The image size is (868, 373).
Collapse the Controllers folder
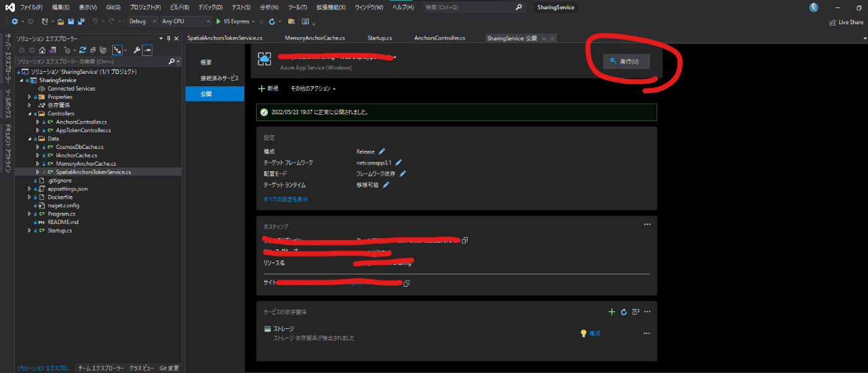(29, 114)
